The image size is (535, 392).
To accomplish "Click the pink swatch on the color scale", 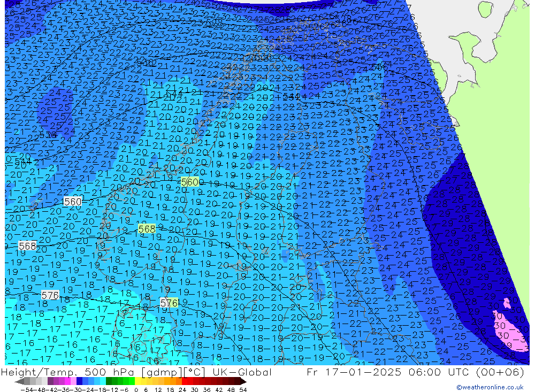I will (74, 381).
